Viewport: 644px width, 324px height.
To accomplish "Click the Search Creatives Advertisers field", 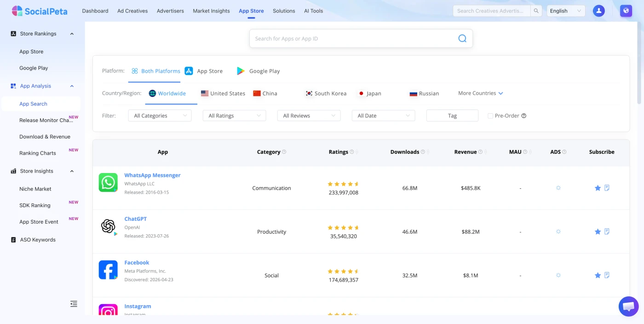I will click(492, 11).
